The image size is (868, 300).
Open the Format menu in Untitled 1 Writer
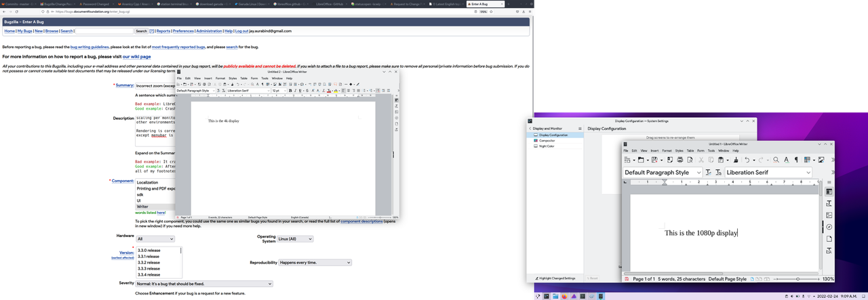pyautogui.click(x=667, y=150)
